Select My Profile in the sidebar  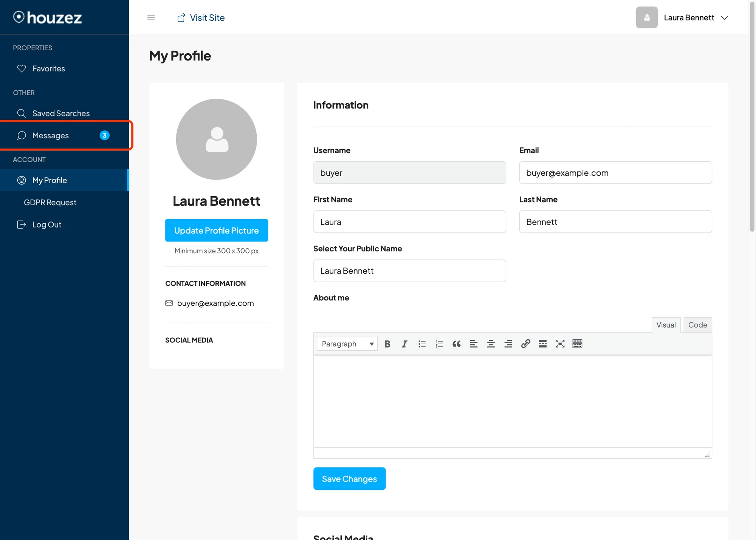click(64, 180)
